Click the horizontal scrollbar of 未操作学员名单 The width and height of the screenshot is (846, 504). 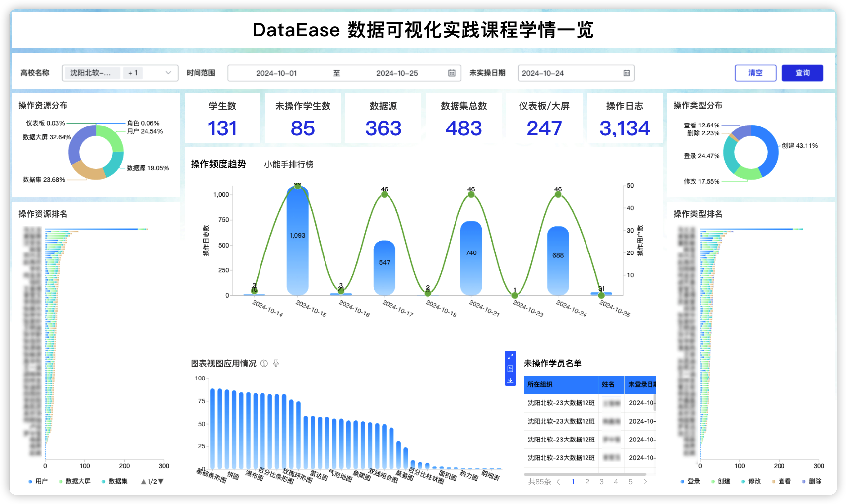pyautogui.click(x=585, y=474)
